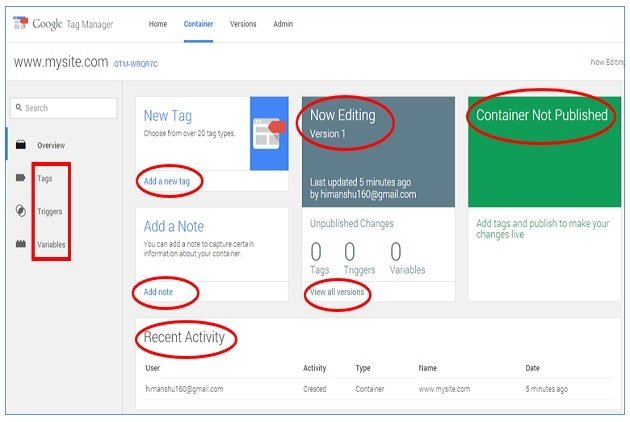The width and height of the screenshot is (630, 422).
Task: Click the Unpublished Changes label
Action: pyautogui.click(x=352, y=223)
